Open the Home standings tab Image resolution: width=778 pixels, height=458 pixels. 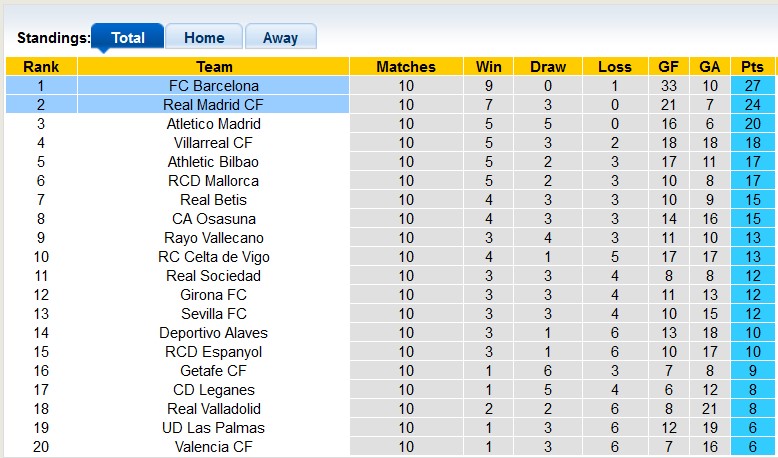point(204,37)
